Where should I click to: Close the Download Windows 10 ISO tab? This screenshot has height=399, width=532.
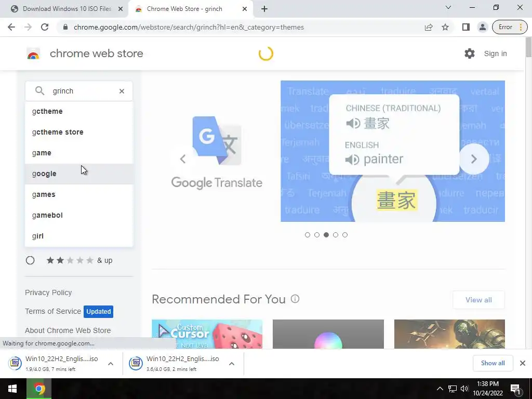(x=121, y=9)
